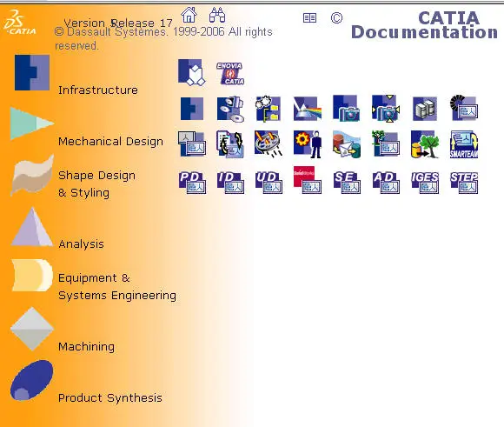Select the Shape Design & Styling text link

pos(96,184)
